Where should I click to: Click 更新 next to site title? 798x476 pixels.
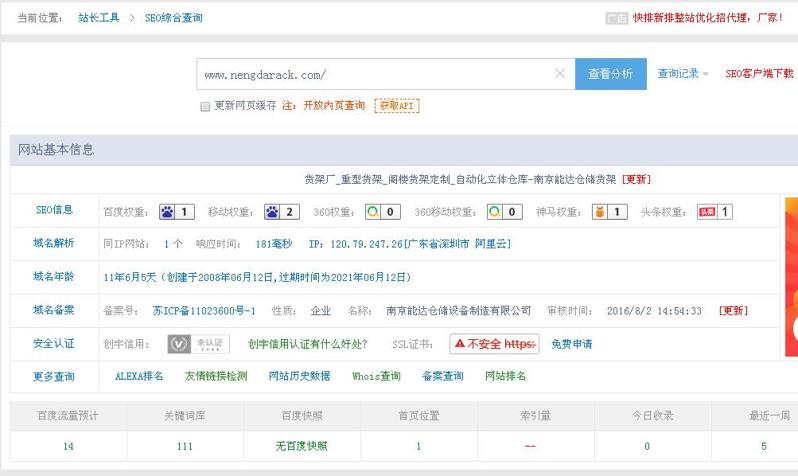point(636,179)
